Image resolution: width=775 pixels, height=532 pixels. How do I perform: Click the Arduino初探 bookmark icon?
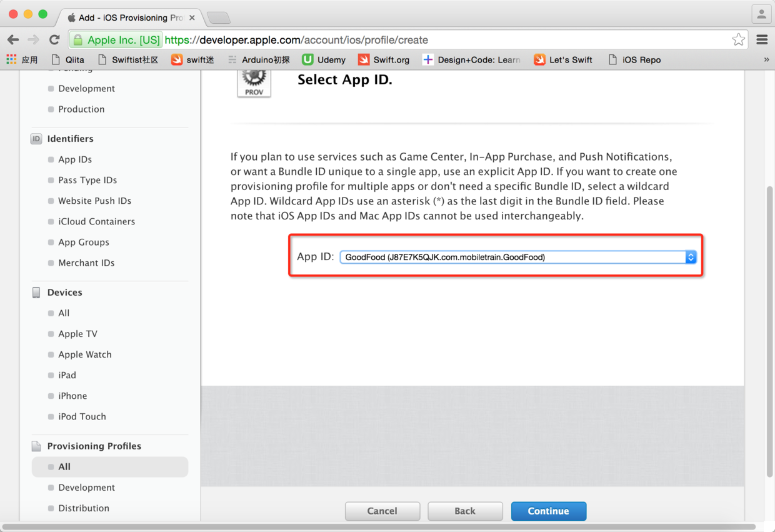click(232, 59)
